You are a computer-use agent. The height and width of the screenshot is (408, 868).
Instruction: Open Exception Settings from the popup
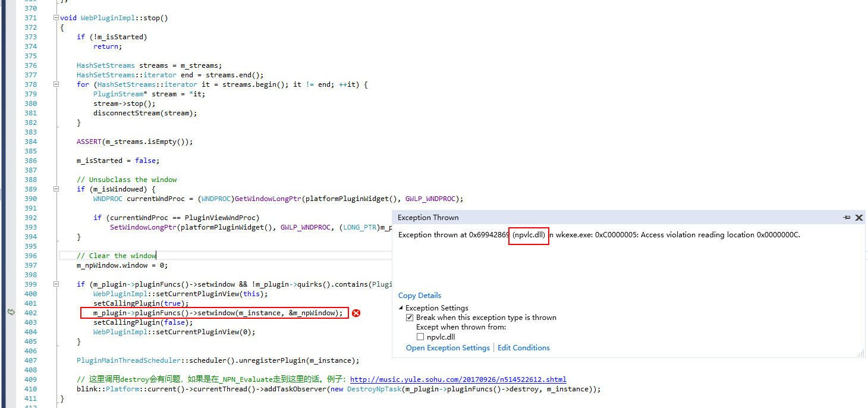447,347
